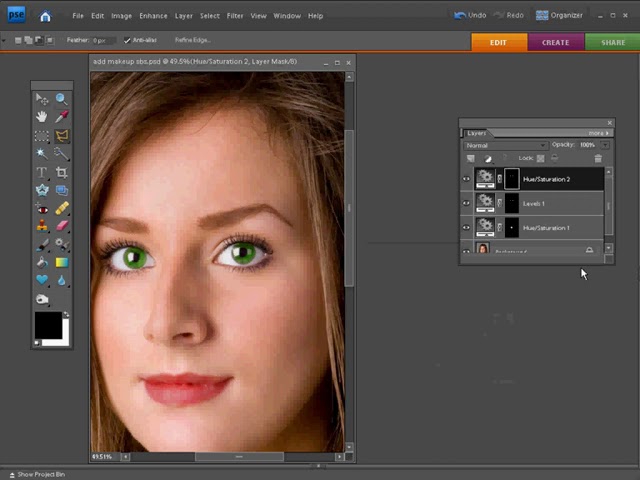Hide the Hue/Saturation 2 layer
Image resolution: width=640 pixels, height=480 pixels.
pyautogui.click(x=466, y=179)
